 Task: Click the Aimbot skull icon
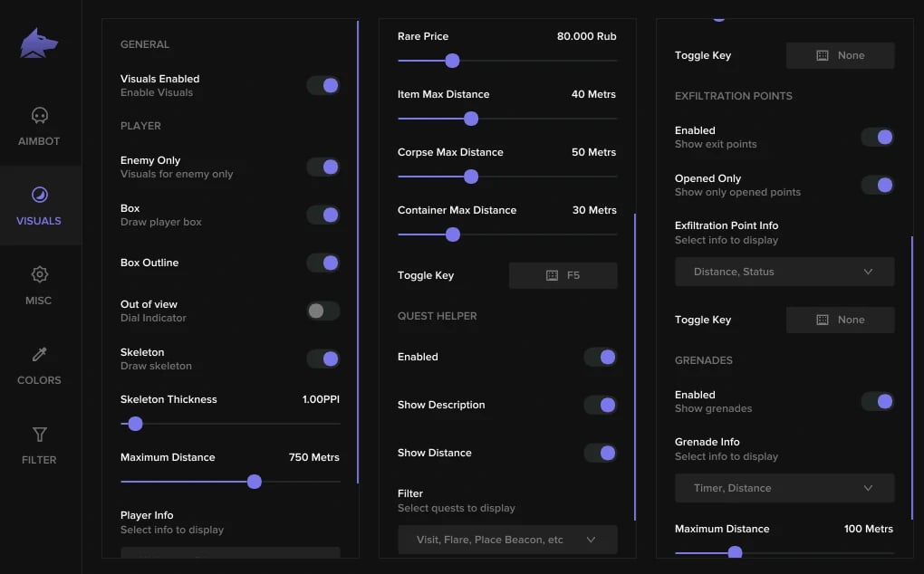39,115
